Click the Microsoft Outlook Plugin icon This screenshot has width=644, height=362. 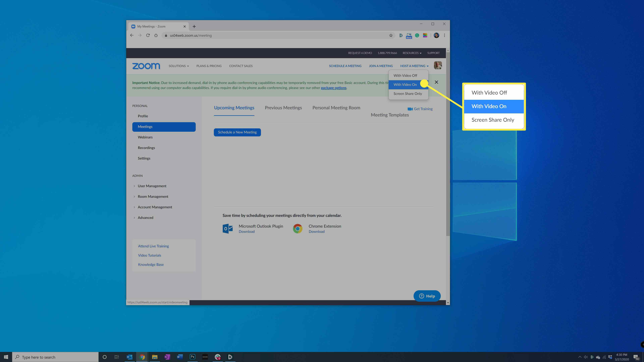228,229
